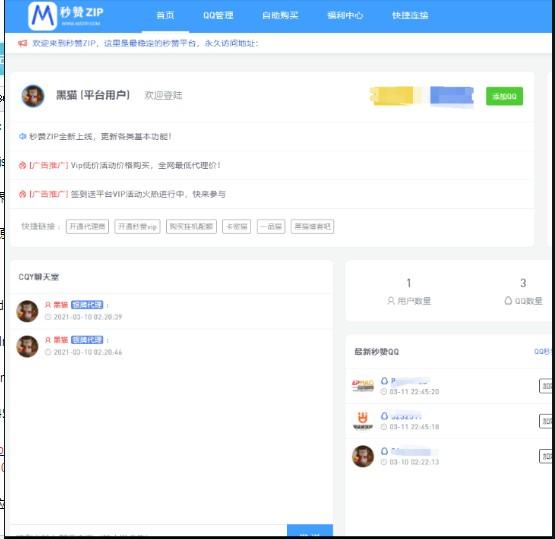The image size is (555, 539).
Task: Click the 开通代理商 quick link
Action: point(87,227)
